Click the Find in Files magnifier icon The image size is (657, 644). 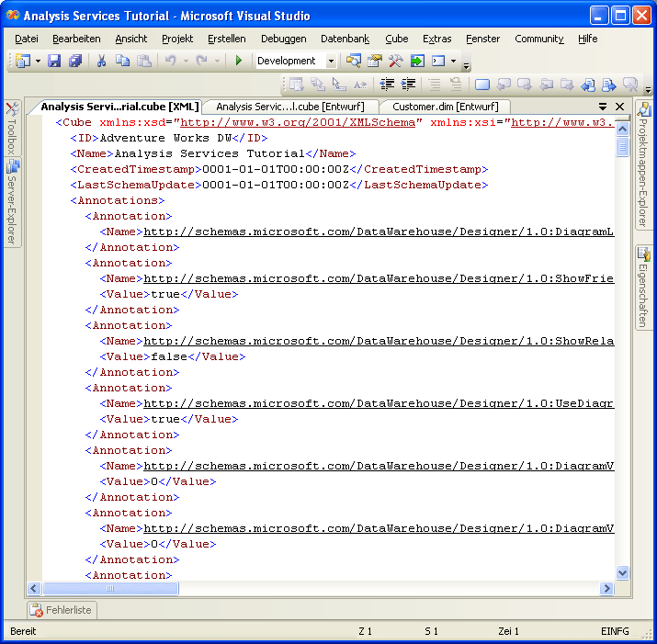point(353,61)
